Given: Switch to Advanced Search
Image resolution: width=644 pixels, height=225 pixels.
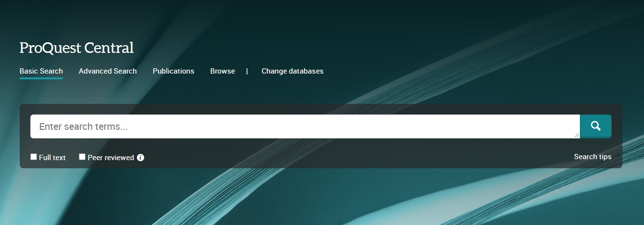Looking at the screenshot, I should point(108,71).
